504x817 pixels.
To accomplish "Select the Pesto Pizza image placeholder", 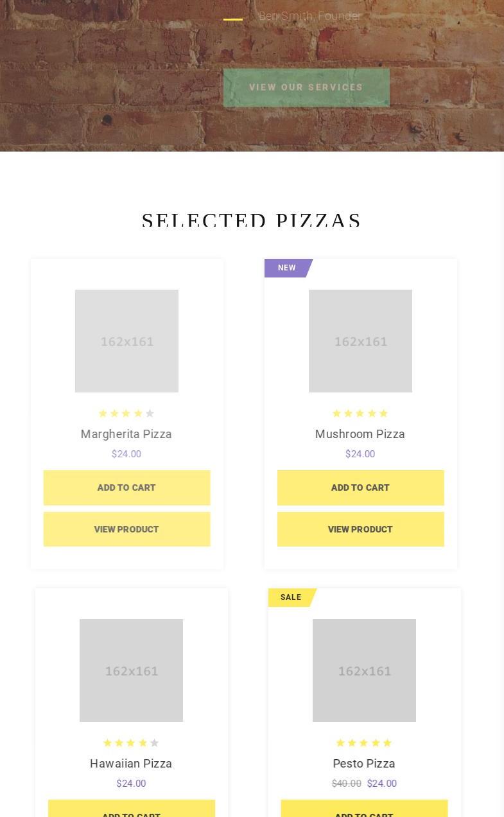I will pyautogui.click(x=364, y=671).
